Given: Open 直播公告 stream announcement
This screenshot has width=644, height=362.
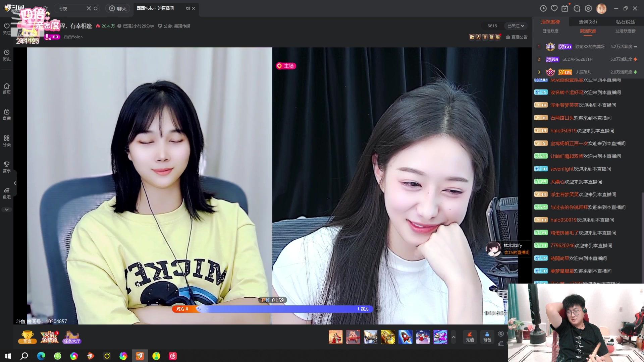Looking at the screenshot, I should 517,37.
